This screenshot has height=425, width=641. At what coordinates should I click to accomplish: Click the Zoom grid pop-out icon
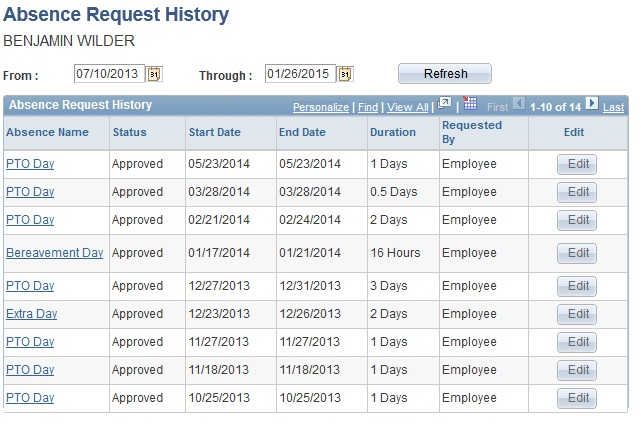pyautogui.click(x=445, y=104)
